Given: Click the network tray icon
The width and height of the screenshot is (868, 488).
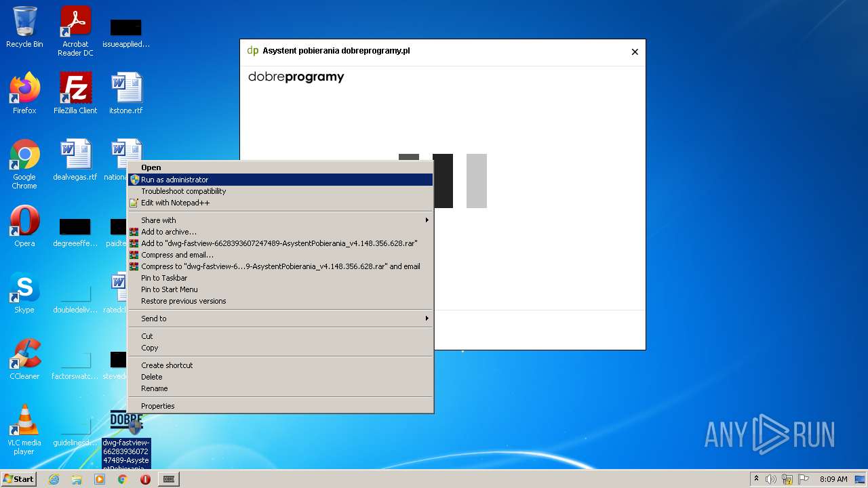Looking at the screenshot, I should click(x=787, y=479).
